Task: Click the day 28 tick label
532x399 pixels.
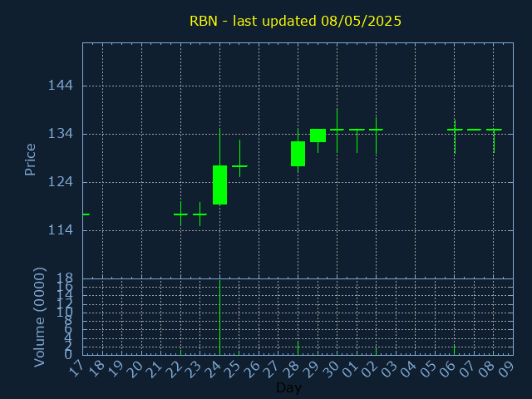Action: (x=291, y=368)
